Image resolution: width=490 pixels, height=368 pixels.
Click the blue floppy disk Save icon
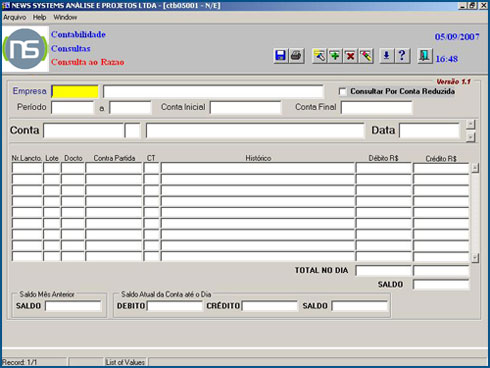click(281, 56)
